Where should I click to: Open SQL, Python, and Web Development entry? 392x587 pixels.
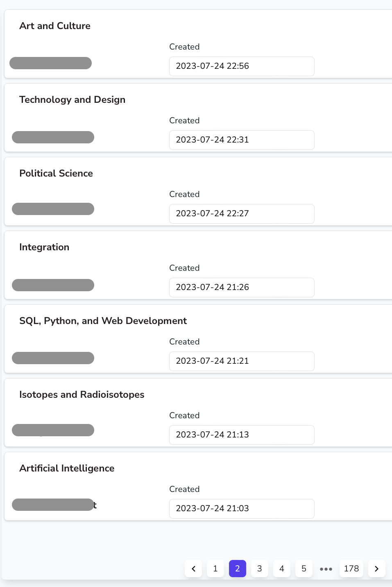coord(103,321)
